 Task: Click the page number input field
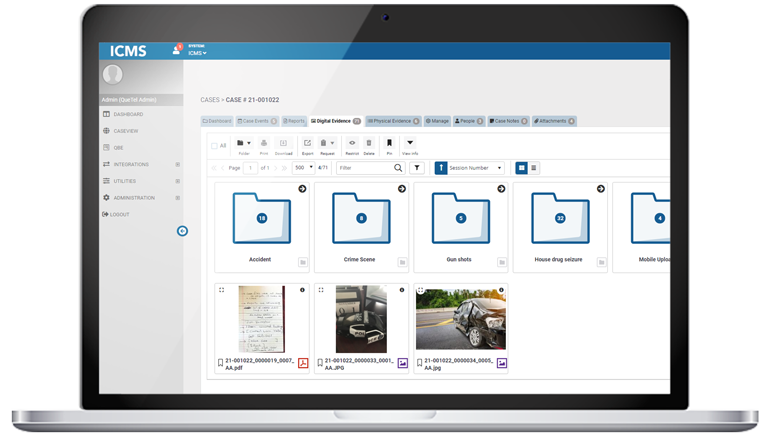click(250, 168)
